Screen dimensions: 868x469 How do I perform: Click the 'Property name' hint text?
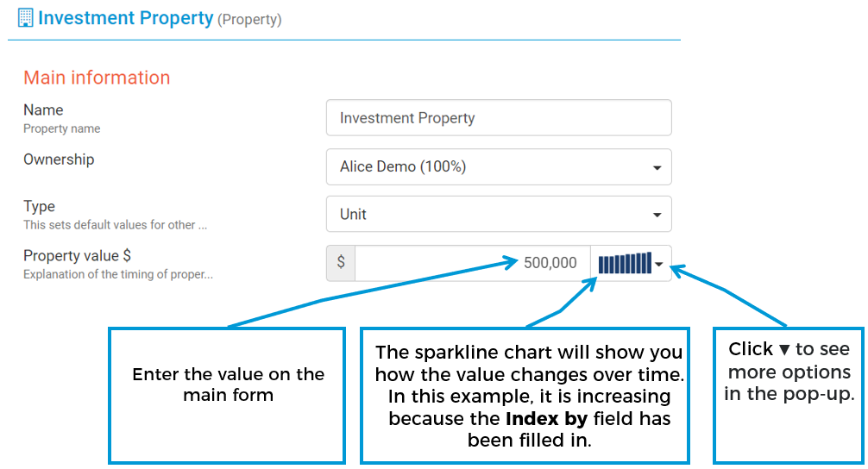click(x=61, y=128)
